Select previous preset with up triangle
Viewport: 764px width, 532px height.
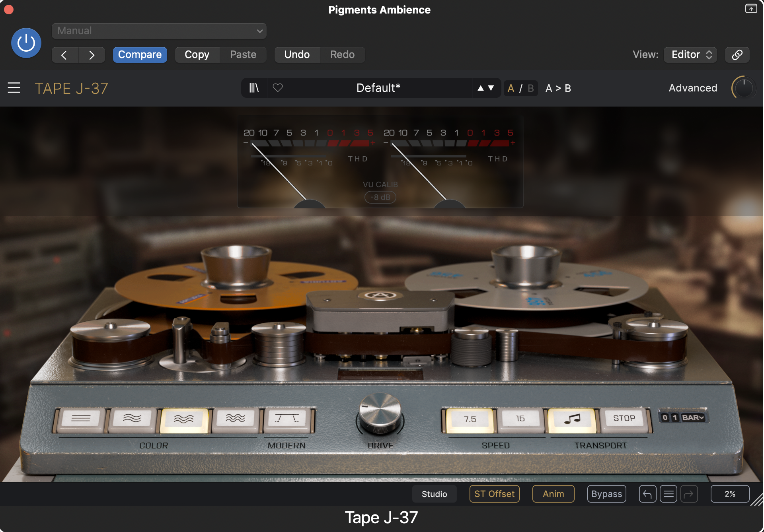point(481,88)
